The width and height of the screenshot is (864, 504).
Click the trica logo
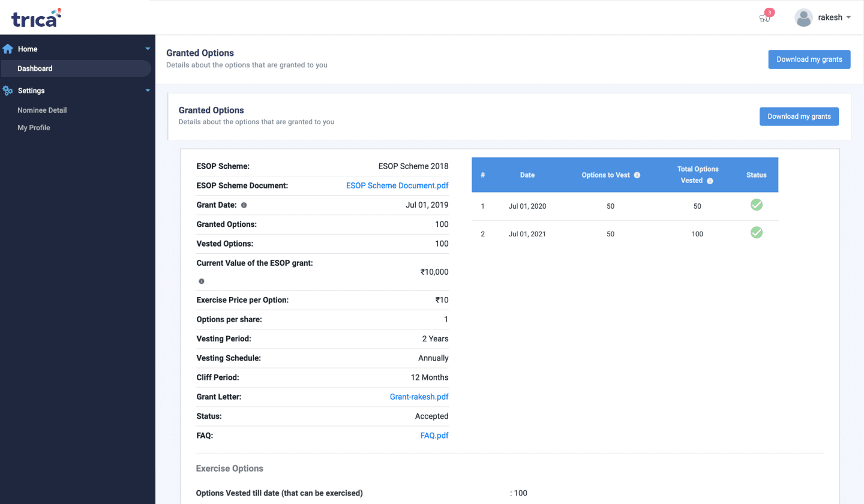coord(36,18)
